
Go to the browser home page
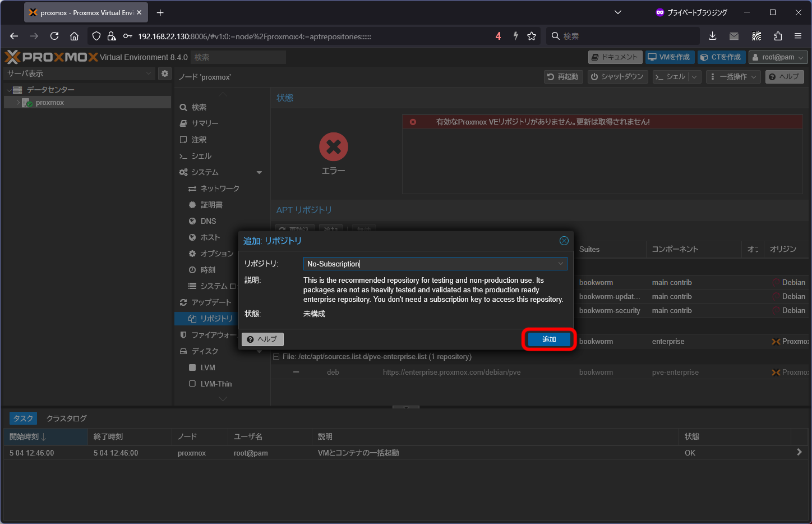pos(74,36)
